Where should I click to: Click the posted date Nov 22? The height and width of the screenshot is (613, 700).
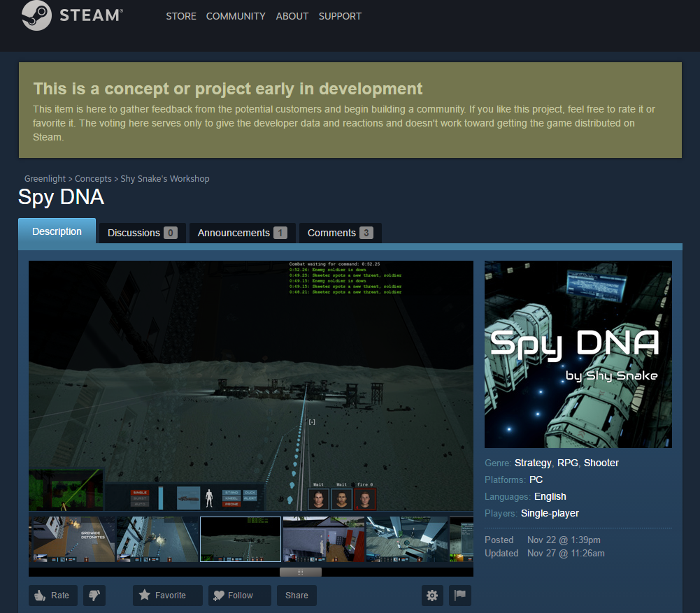point(564,540)
